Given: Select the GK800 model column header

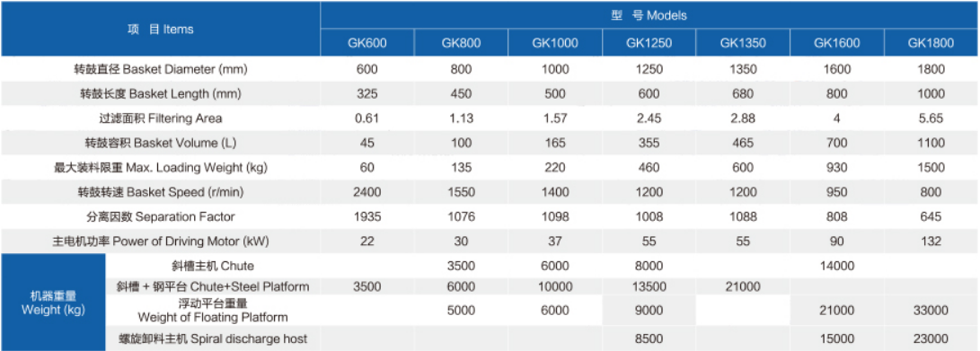Looking at the screenshot, I should click(x=461, y=43).
